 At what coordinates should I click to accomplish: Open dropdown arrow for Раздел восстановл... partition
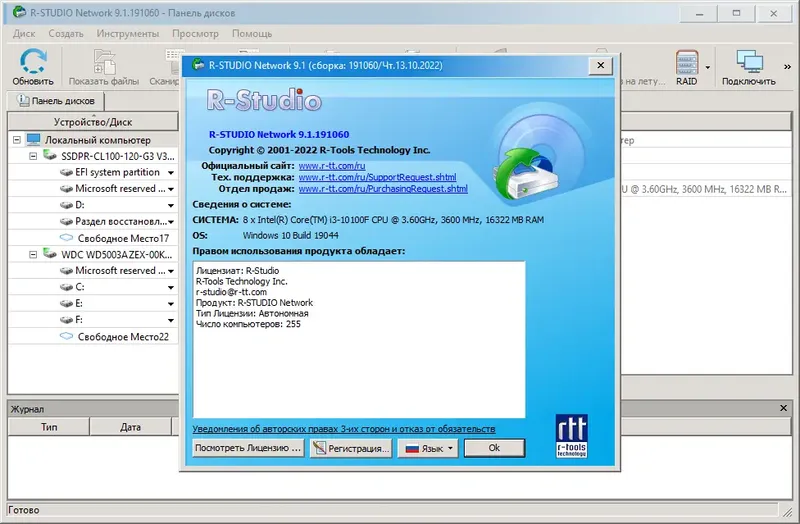click(x=171, y=222)
